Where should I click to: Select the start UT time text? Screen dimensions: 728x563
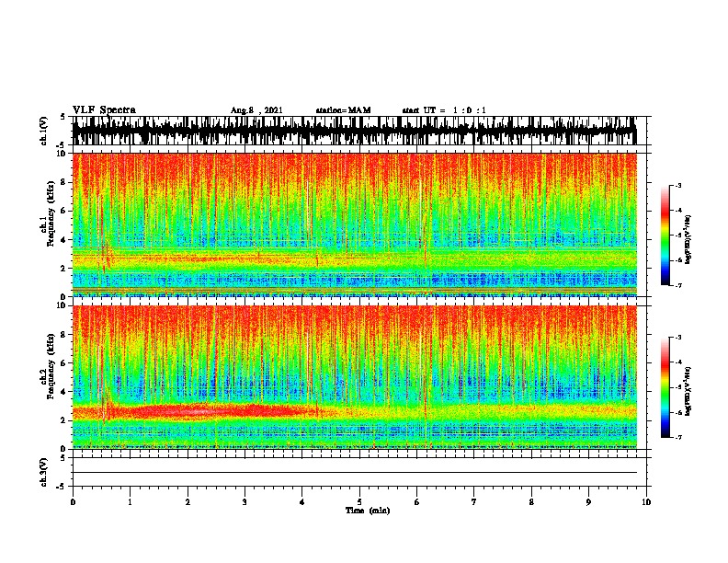click(444, 110)
